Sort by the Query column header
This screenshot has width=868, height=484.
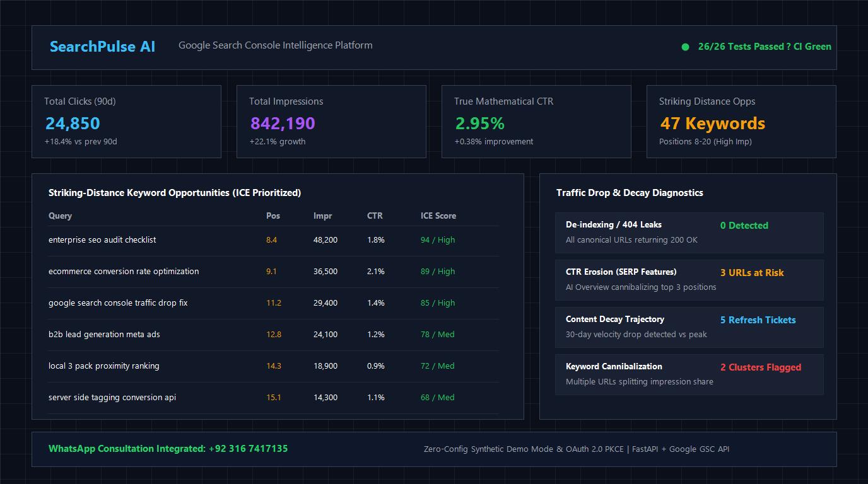pyautogui.click(x=60, y=216)
